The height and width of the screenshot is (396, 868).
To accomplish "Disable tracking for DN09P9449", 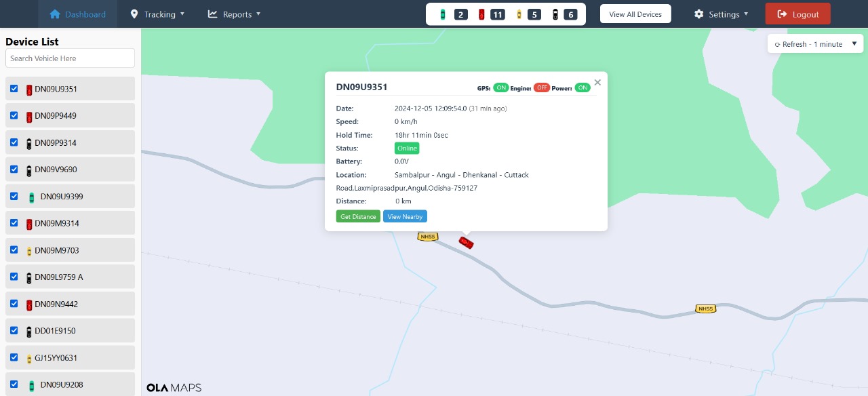I will pos(14,115).
